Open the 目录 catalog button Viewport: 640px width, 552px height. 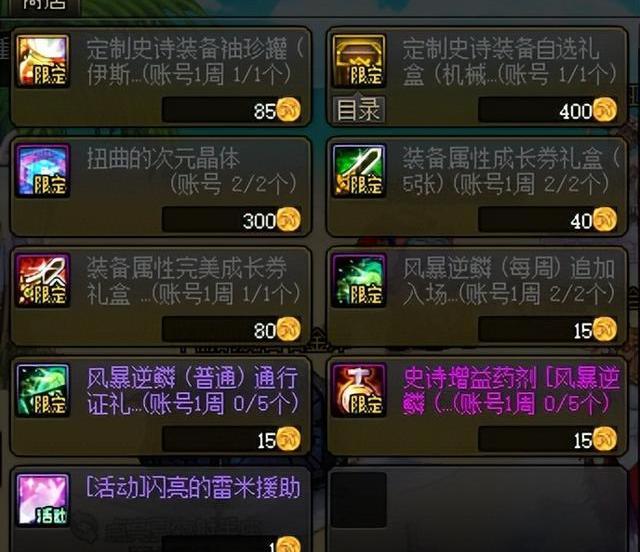pyautogui.click(x=359, y=109)
